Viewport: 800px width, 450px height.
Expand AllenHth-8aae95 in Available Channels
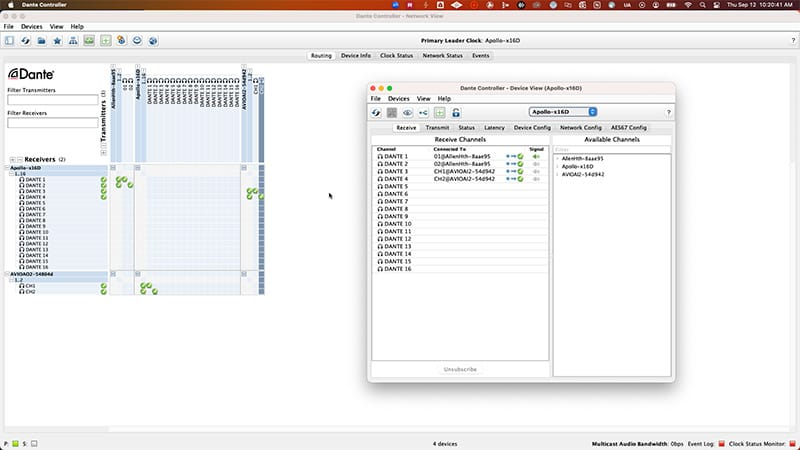click(557, 159)
